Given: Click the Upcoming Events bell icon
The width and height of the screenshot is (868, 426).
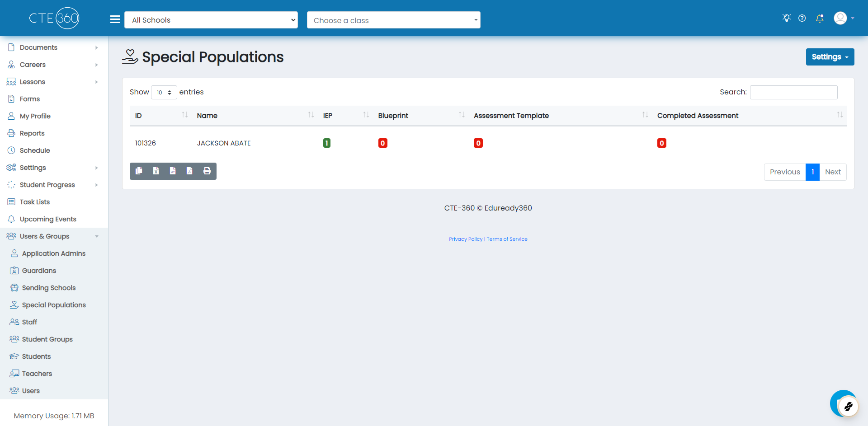Looking at the screenshot, I should [11, 219].
